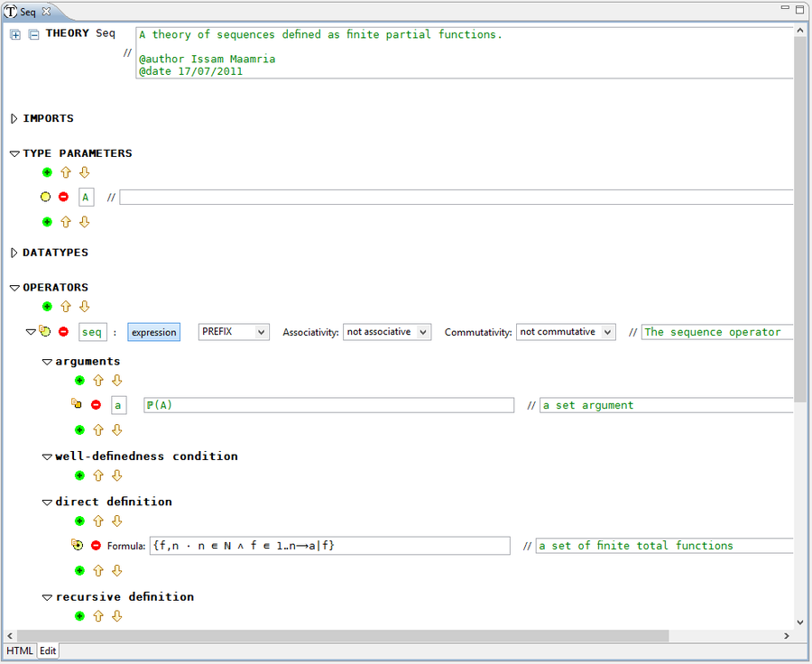Add a type parameter using the green plus below A
Viewport: 812px width, 664px height.
point(47,222)
